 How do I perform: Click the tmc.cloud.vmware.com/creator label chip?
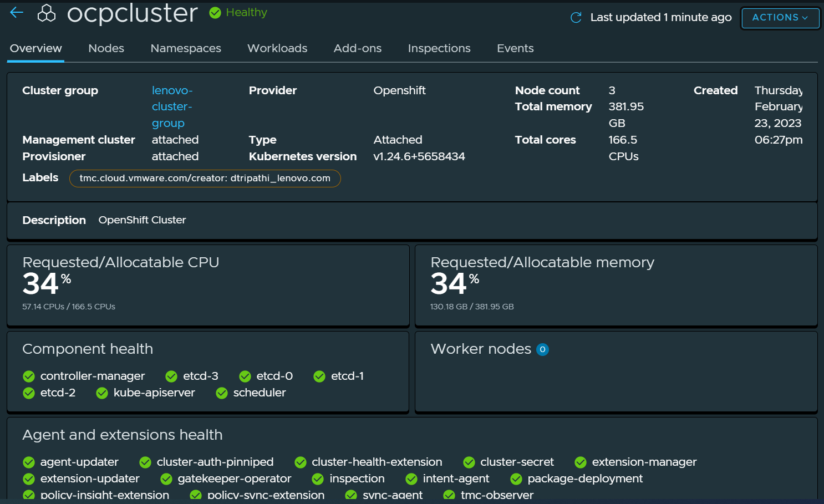click(x=205, y=179)
